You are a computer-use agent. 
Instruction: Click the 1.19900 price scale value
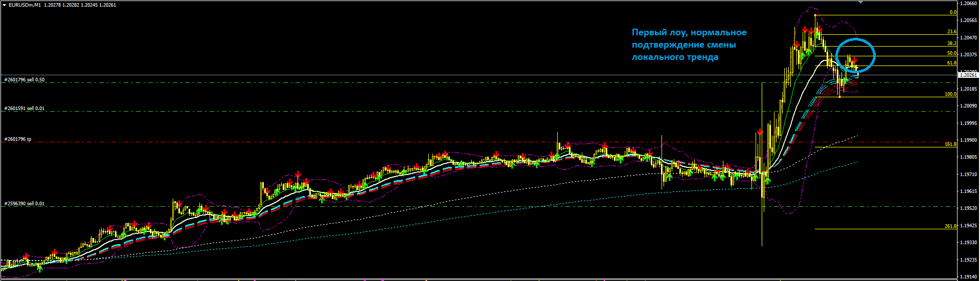[969, 140]
